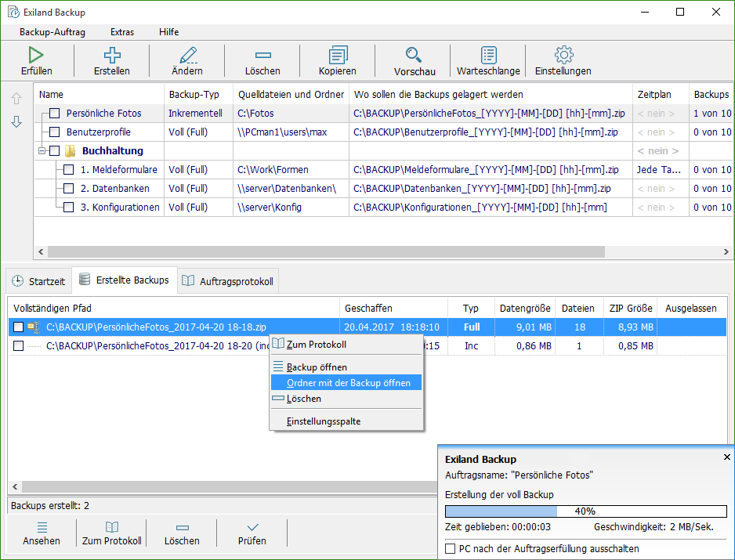Click the \\server\Konfig source path
The height and width of the screenshot is (560, 735).
pyautogui.click(x=269, y=207)
